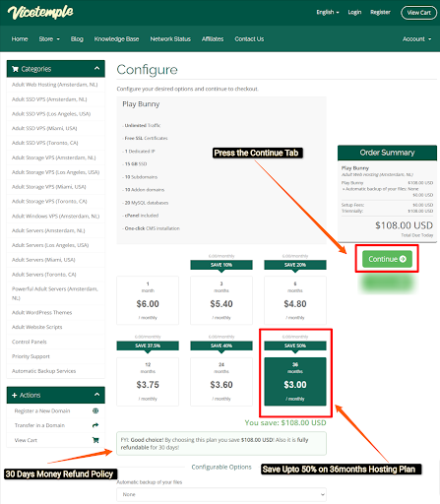Click the You save: $108.00 USD text
440x504 pixels.
pos(285,422)
